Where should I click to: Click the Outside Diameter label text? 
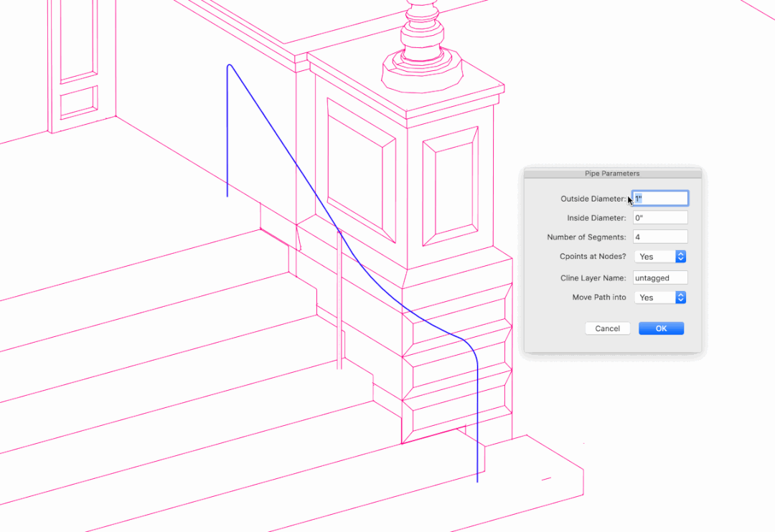point(593,199)
